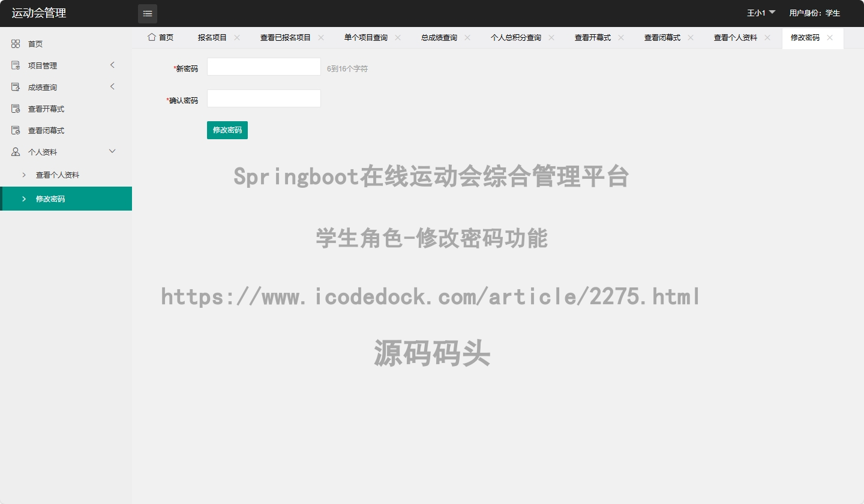The width and height of the screenshot is (864, 504).
Task: Switch to the 首页 tab
Action: tap(161, 37)
